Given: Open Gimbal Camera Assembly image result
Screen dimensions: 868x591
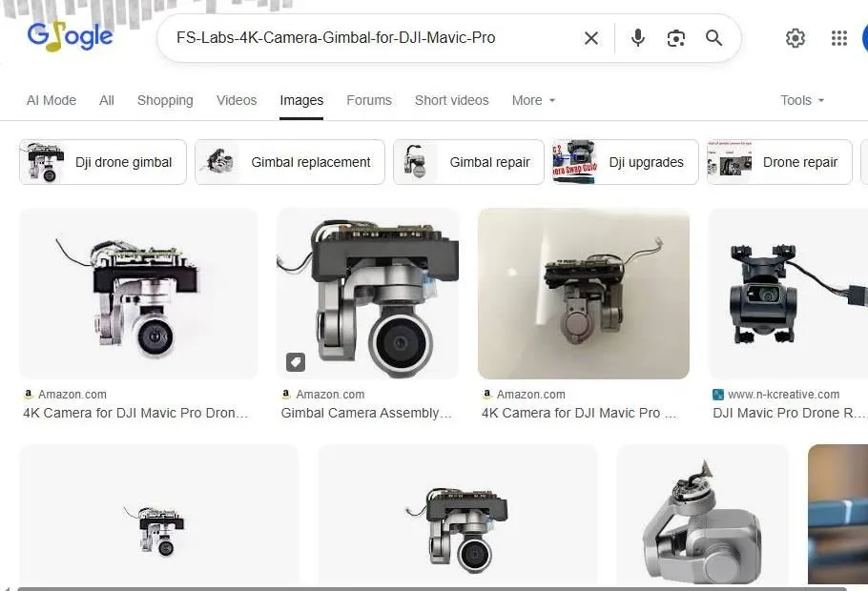Looking at the screenshot, I should pos(367,294).
